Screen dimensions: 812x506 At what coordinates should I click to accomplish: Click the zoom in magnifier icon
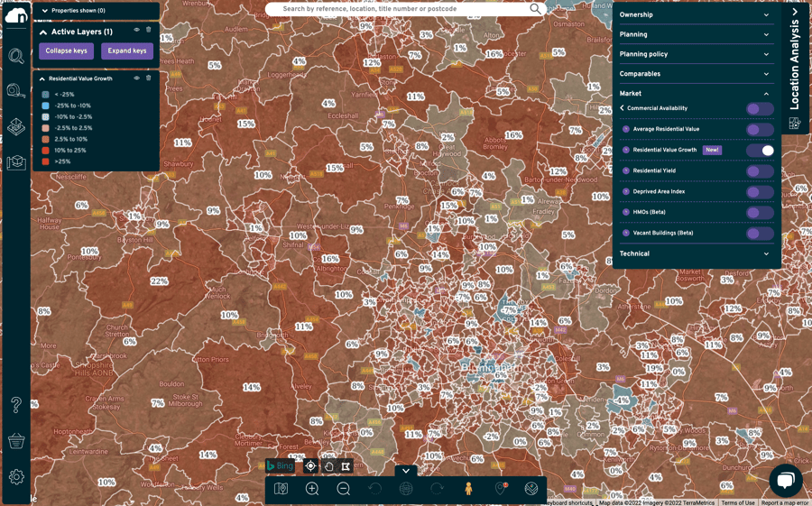click(x=312, y=489)
